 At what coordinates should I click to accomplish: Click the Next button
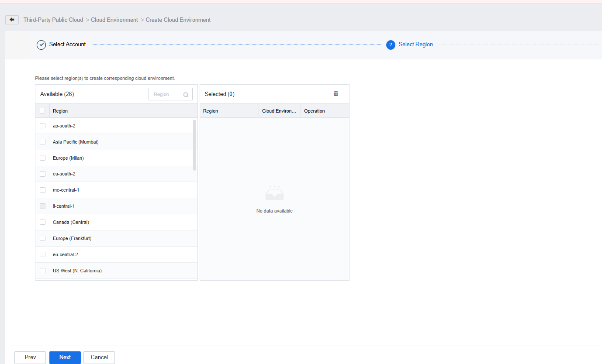[65, 357]
